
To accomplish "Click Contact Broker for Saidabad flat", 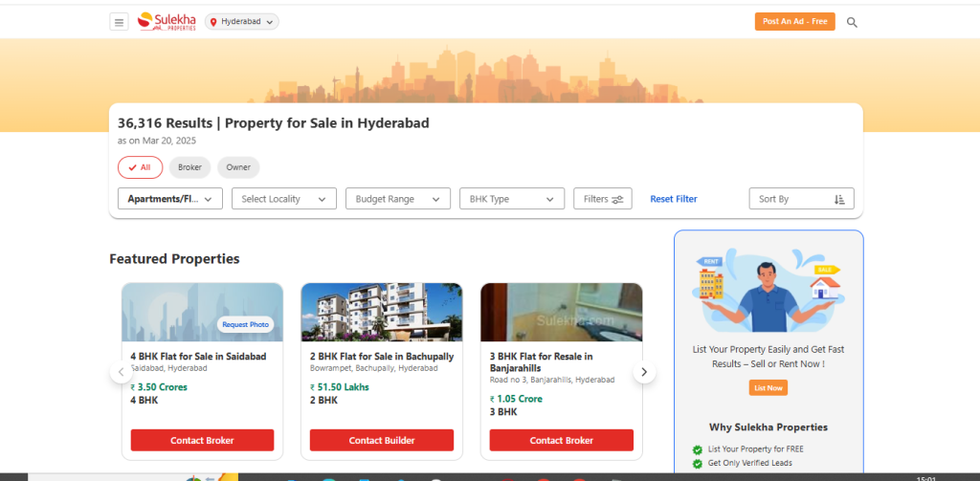I will pyautogui.click(x=202, y=441).
